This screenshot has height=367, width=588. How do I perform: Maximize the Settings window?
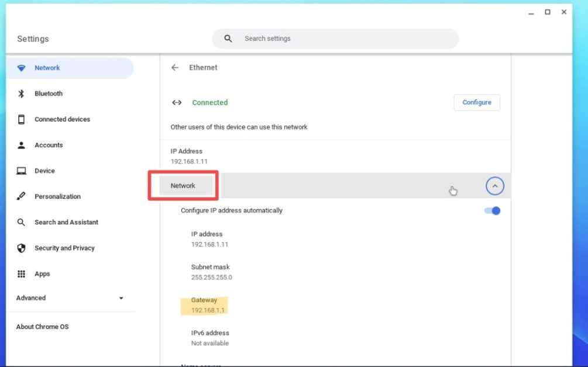(x=548, y=12)
